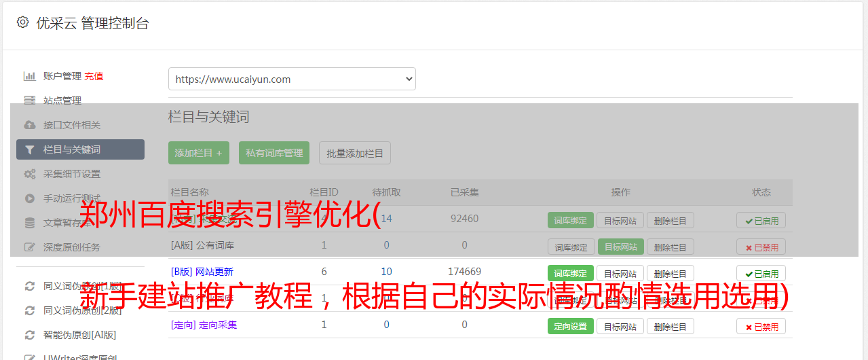868x360 pixels.
Task: Open the site URL dropdown showing ucaiyun.com
Action: pyautogui.click(x=292, y=79)
